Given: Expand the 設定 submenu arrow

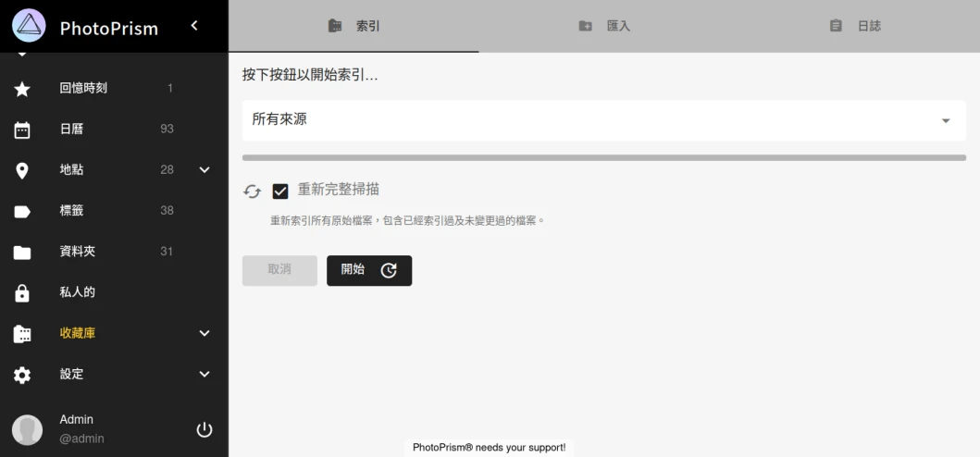Looking at the screenshot, I should [205, 374].
